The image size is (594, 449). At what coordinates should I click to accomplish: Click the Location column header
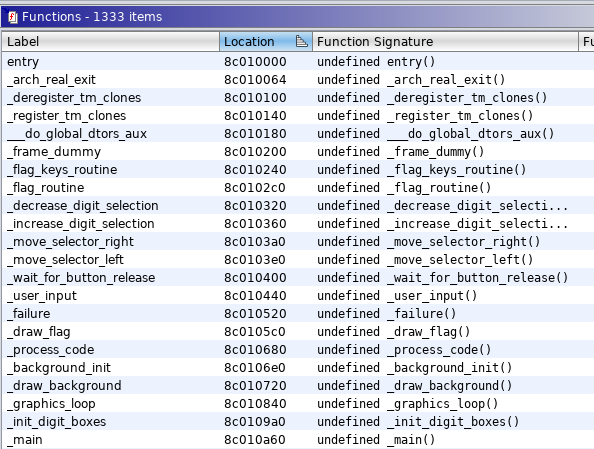[266, 42]
